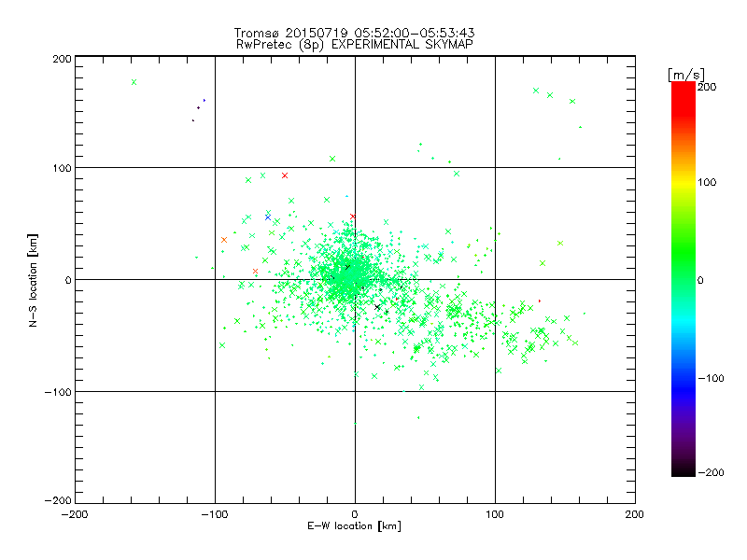Click the '[m/s]' colorbar unit label
The image size is (747, 560).
pos(685,75)
